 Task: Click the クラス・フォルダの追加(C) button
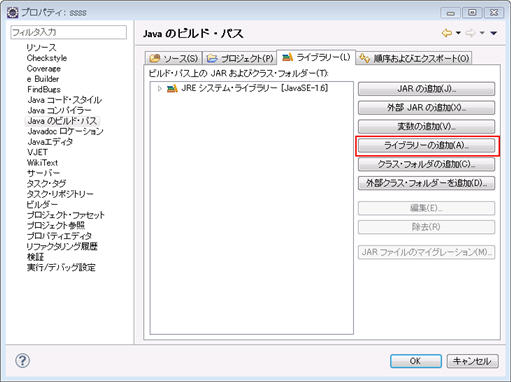[426, 164]
